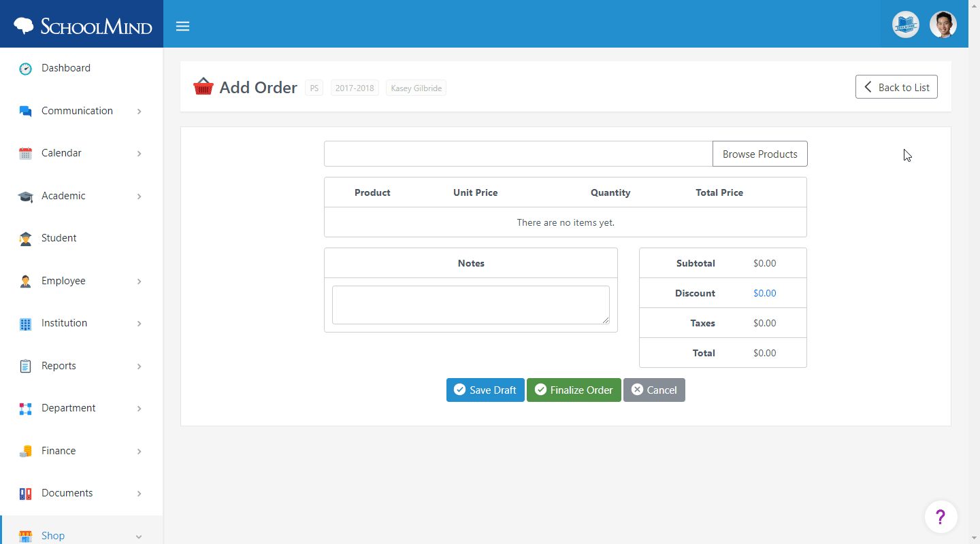Expand the Employee menu chevron
This screenshot has width=980, height=544.
140,281
